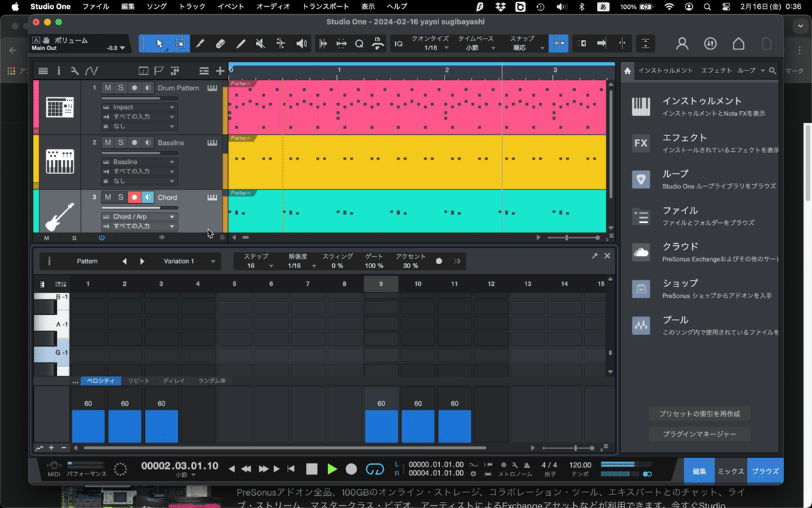Switch to the drum grid view icon
This screenshot has height=508, width=812.
point(61,284)
